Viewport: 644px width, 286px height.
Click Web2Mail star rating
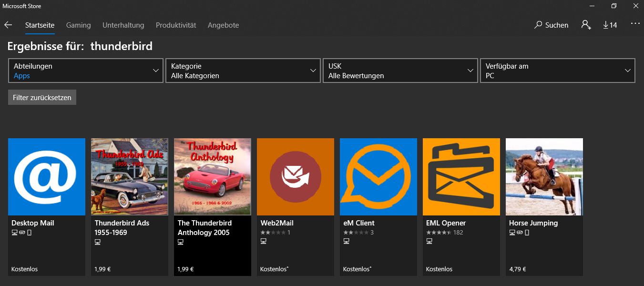(273, 233)
